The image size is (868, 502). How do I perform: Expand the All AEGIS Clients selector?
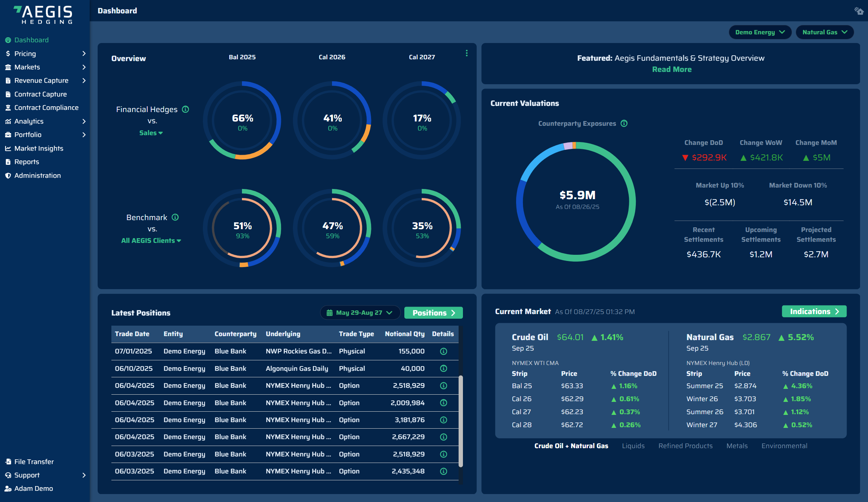click(151, 240)
